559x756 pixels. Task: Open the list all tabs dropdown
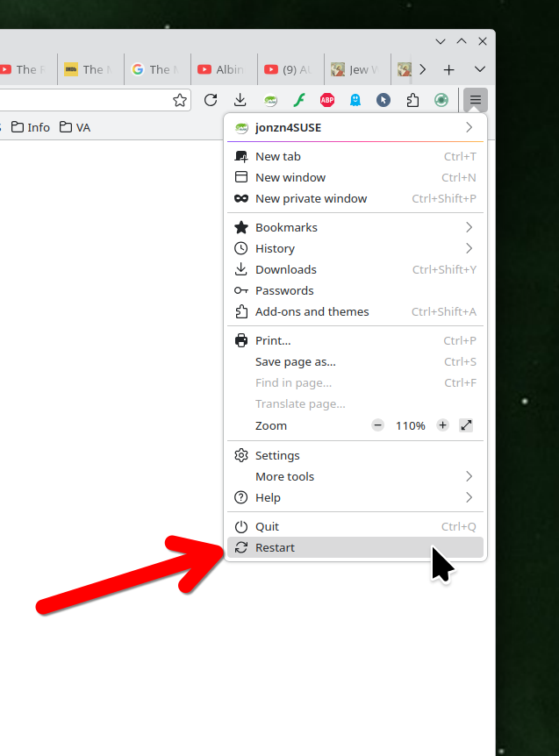coord(480,69)
